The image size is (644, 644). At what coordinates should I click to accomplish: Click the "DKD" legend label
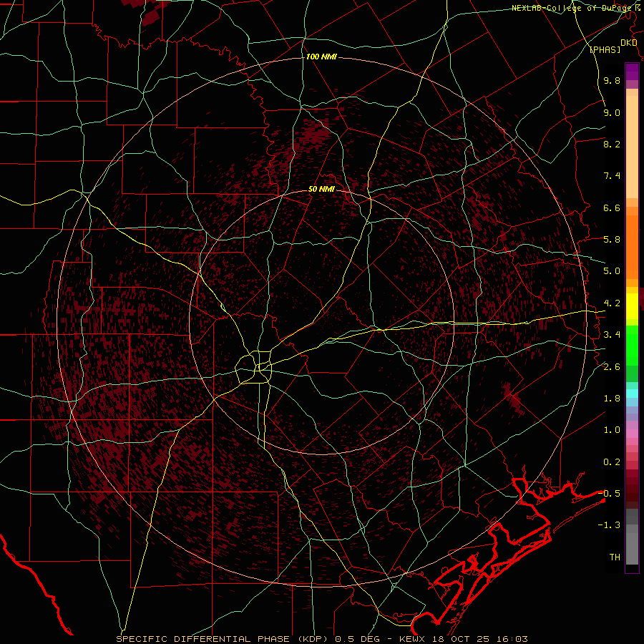coord(628,42)
